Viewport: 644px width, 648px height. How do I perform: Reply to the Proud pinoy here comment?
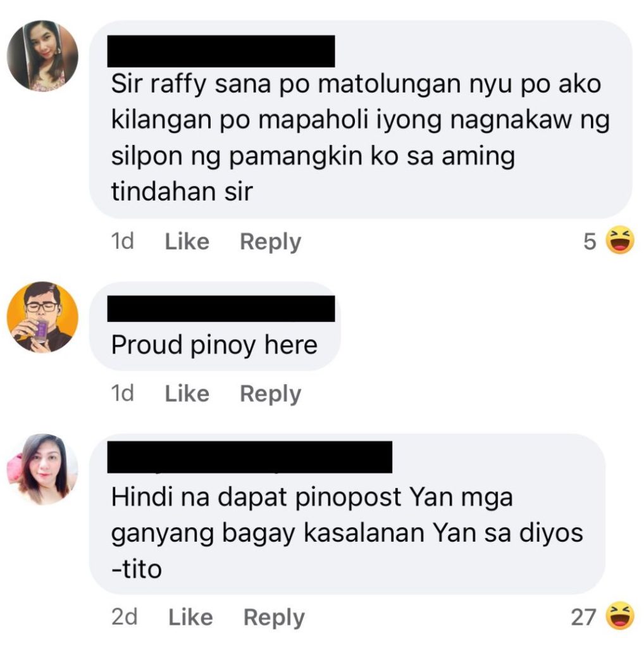[x=271, y=394]
